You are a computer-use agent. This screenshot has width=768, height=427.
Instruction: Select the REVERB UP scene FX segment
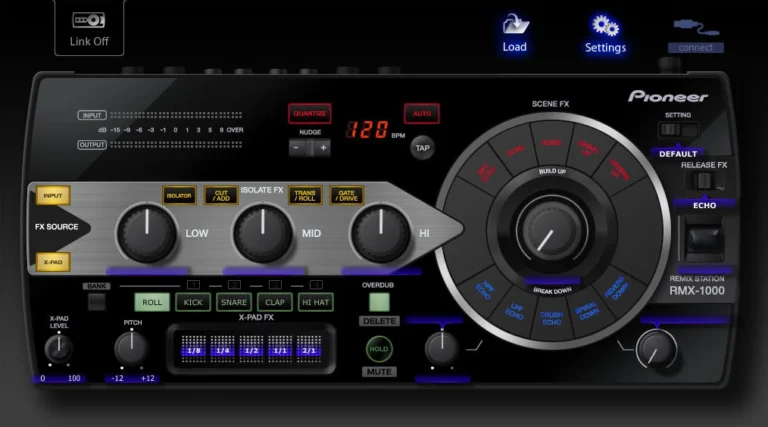pyautogui.click(x=620, y=169)
